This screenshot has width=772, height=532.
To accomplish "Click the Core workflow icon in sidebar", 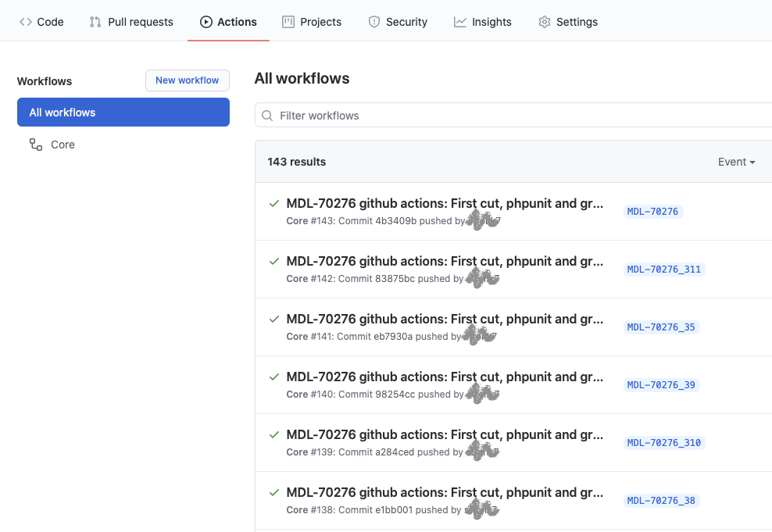I will (x=35, y=145).
